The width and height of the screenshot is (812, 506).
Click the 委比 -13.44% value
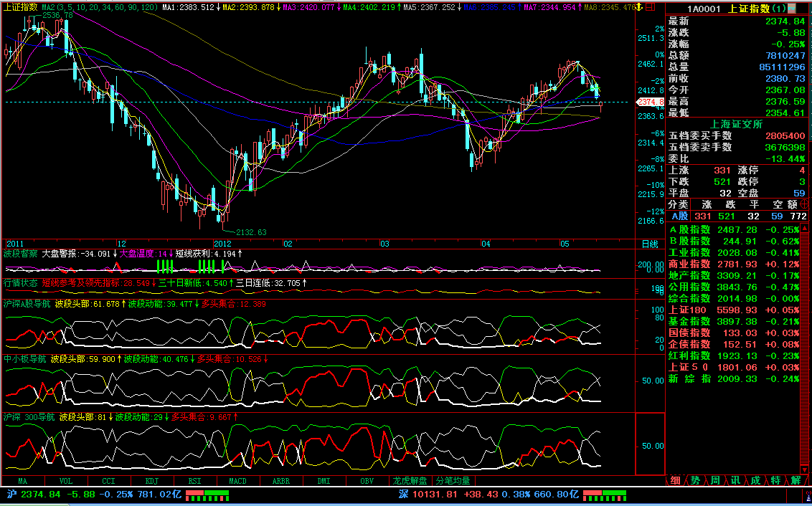click(785, 159)
